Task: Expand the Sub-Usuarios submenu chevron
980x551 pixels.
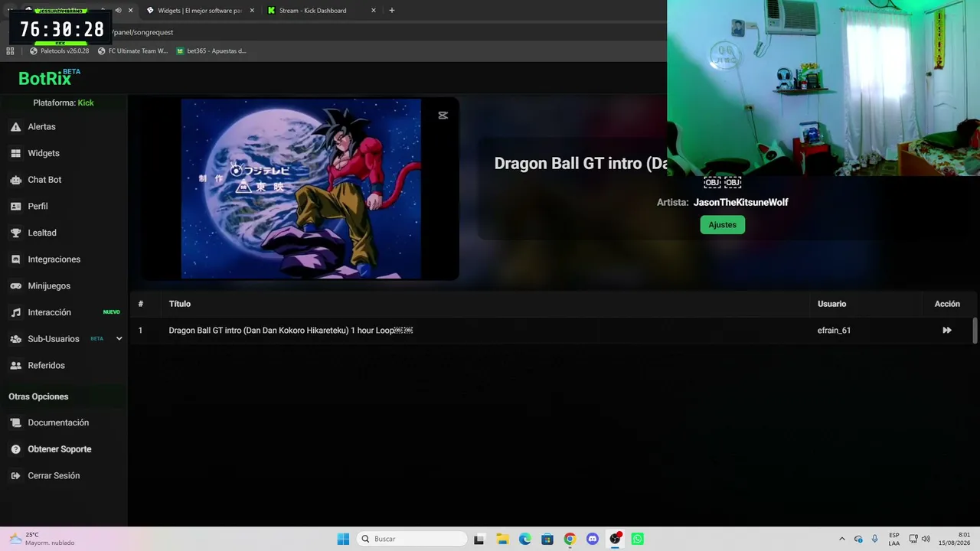Action: coord(119,338)
